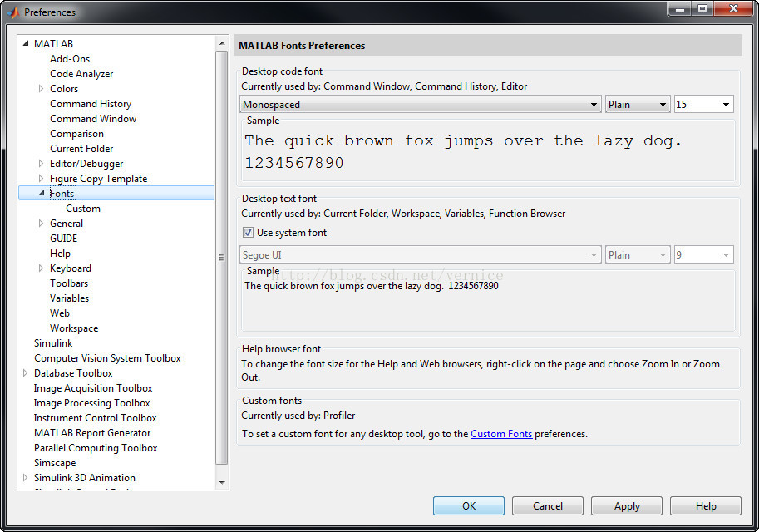Select Code Analyzer preferences
The height and width of the screenshot is (532, 759).
[x=81, y=74]
